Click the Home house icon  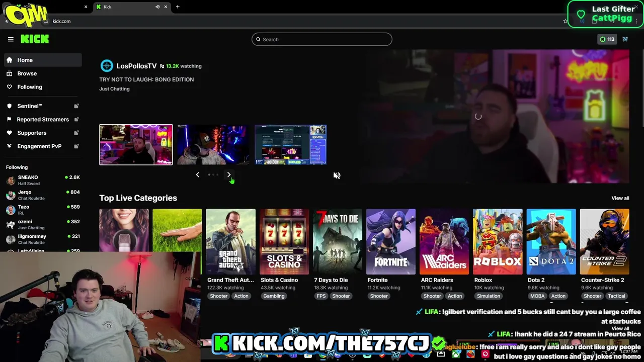click(10, 60)
